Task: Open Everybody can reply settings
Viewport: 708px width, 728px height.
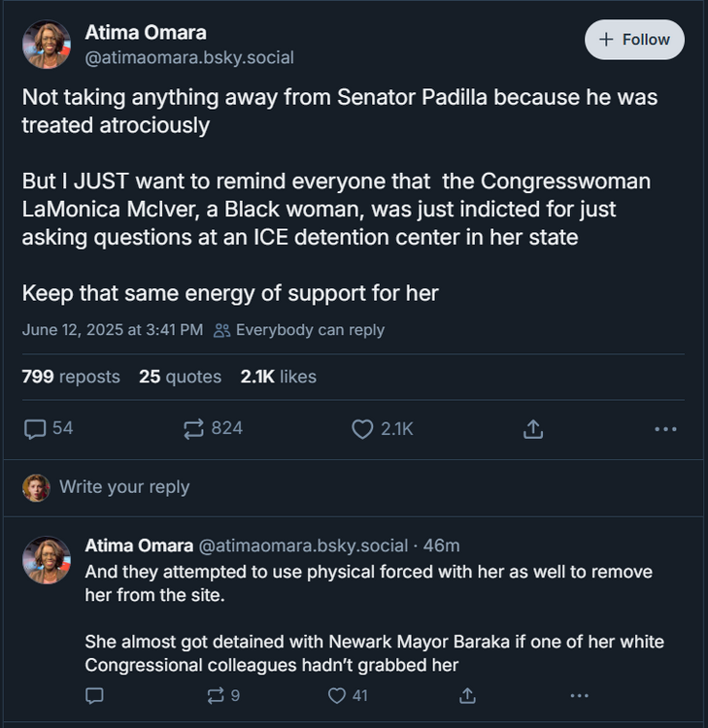Action: coord(299,330)
